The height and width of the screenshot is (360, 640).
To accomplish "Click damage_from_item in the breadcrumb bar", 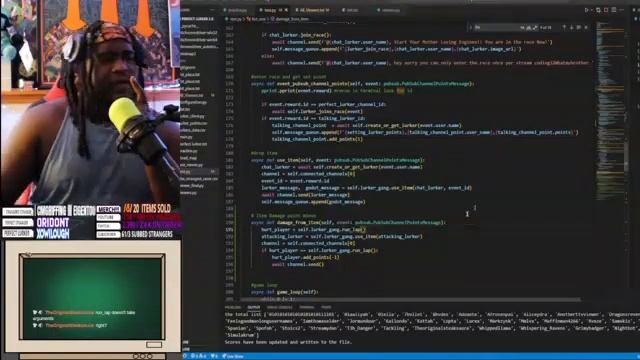I will (292, 19).
